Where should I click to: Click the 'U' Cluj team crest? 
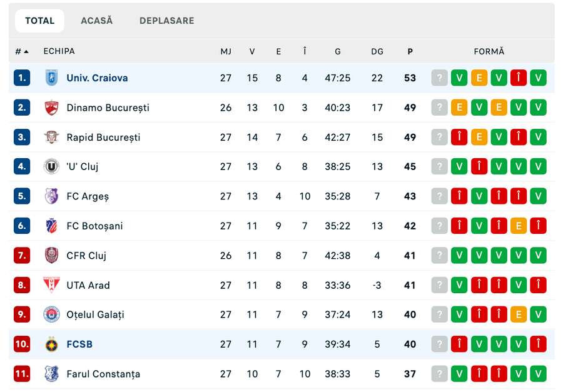click(x=51, y=167)
